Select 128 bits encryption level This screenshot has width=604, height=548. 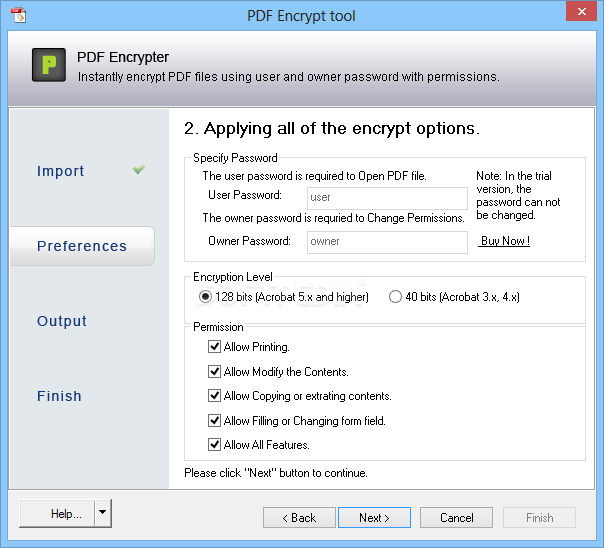[205, 297]
